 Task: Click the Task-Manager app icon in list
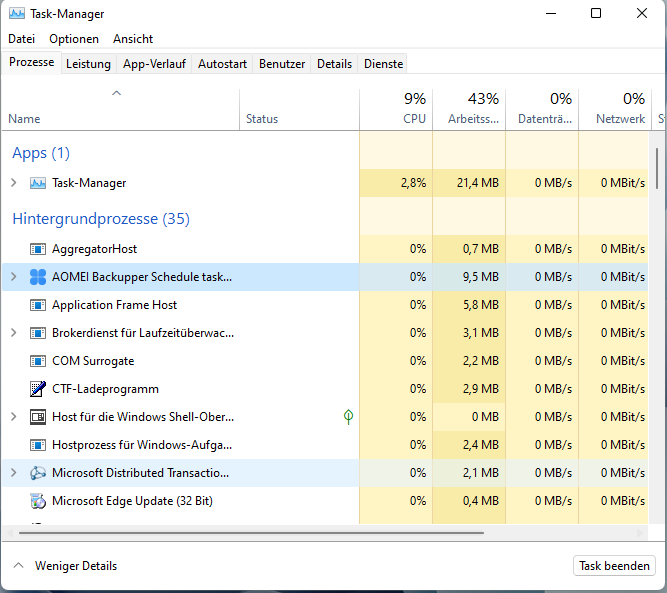pyautogui.click(x=38, y=183)
